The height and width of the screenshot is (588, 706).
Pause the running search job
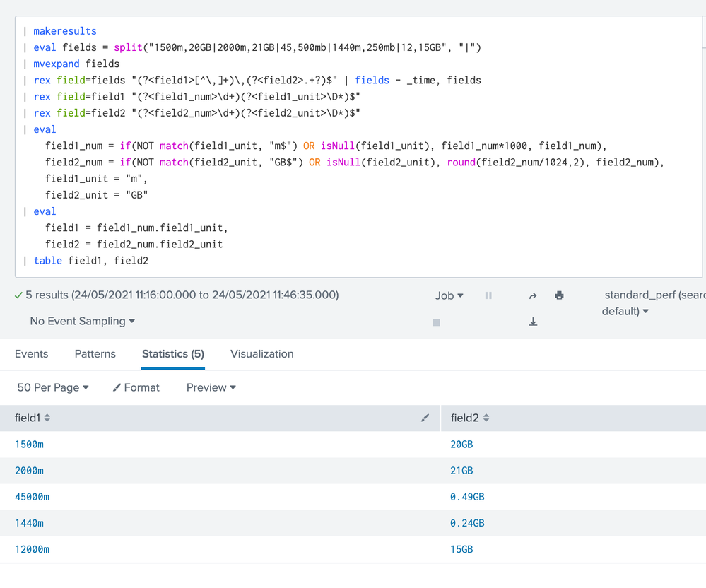click(488, 295)
